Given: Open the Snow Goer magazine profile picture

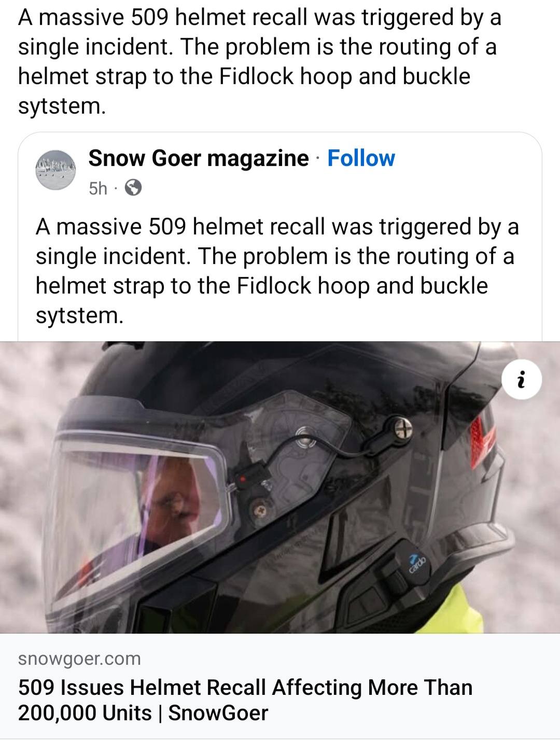Looking at the screenshot, I should 55,170.
